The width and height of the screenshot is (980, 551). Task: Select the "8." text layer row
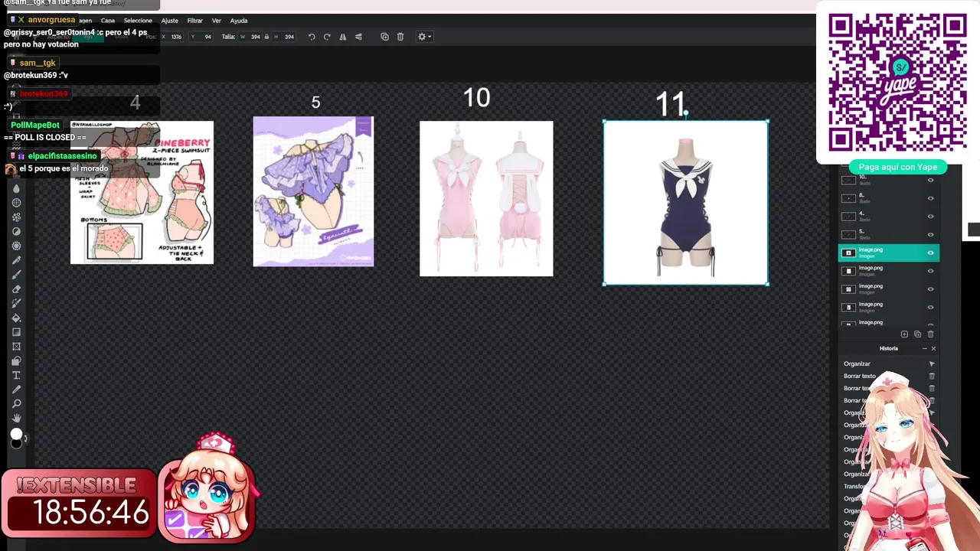pyautogui.click(x=889, y=198)
